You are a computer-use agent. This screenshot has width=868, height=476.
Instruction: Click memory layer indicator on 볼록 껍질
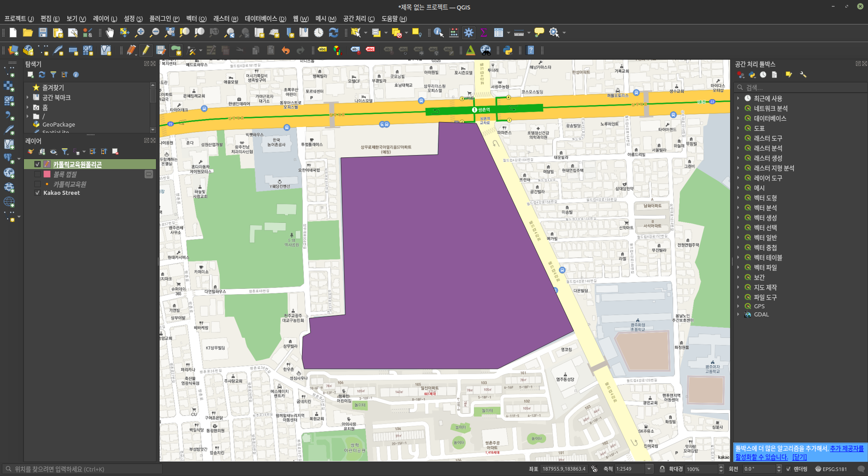coord(149,174)
